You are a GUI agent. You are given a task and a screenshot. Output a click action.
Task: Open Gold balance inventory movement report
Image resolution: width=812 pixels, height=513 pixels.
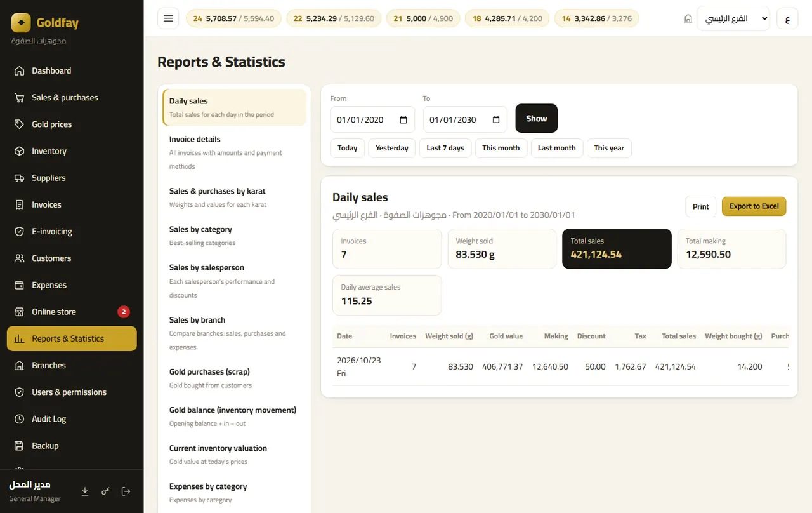[x=234, y=416]
